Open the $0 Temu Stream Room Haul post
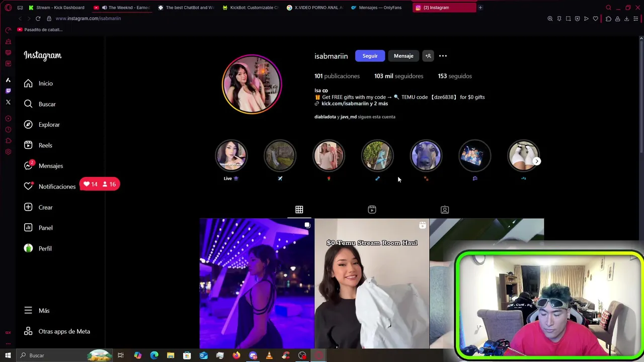Image resolution: width=644 pixels, height=362 pixels. [372, 283]
